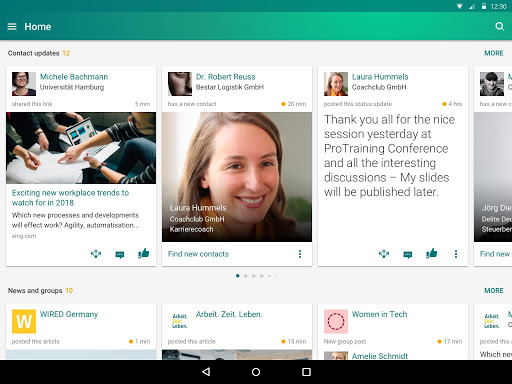Tap the xing.com source label

coord(24,236)
